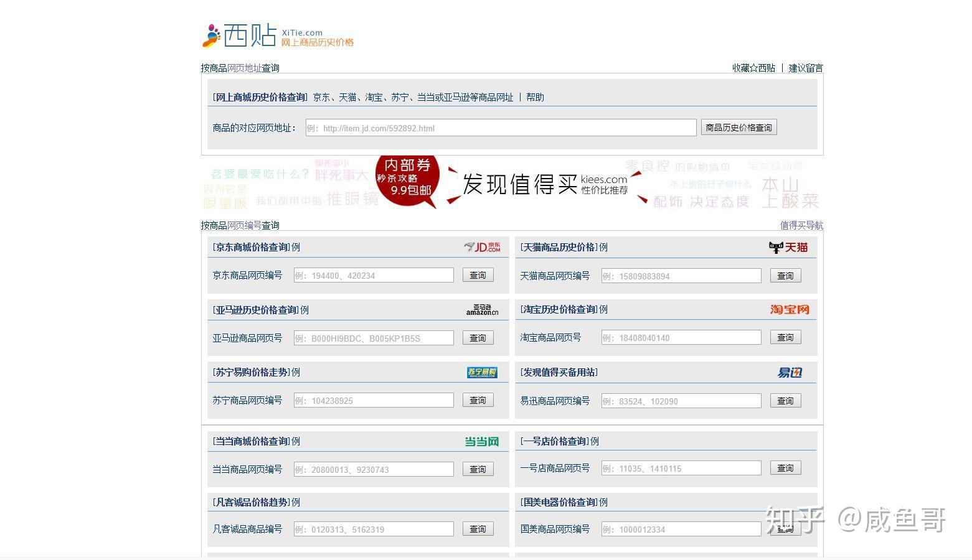Open the amazon.cn logo
Image resolution: width=972 pixels, height=560 pixels.
482,310
